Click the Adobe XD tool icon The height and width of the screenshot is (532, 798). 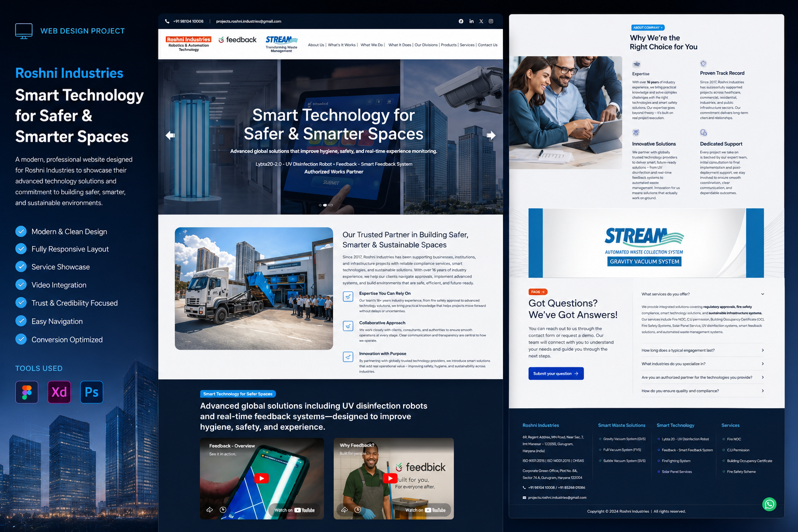59,392
